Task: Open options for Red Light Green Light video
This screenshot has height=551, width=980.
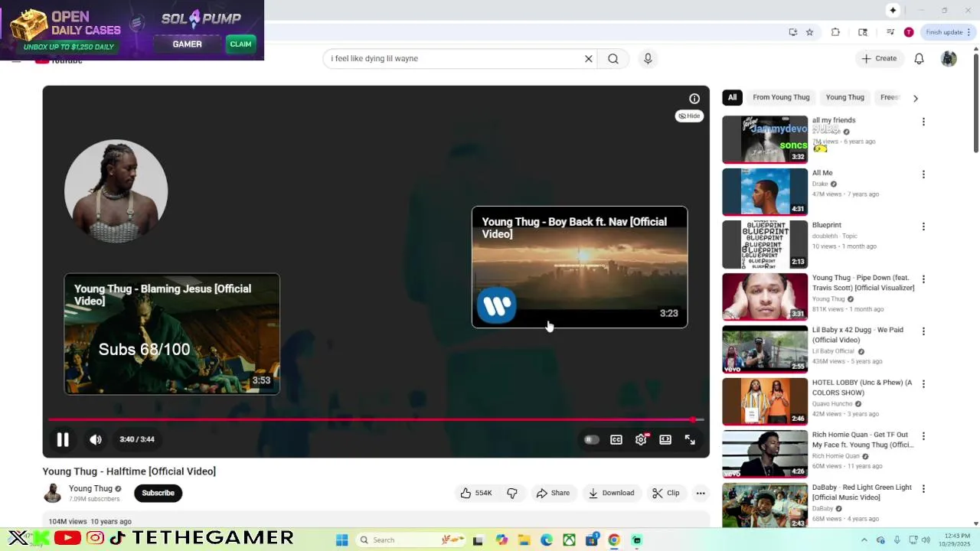Action: (923, 489)
